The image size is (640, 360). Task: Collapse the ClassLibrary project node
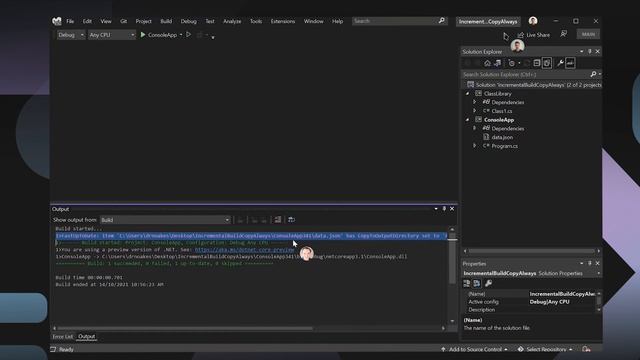click(468, 94)
